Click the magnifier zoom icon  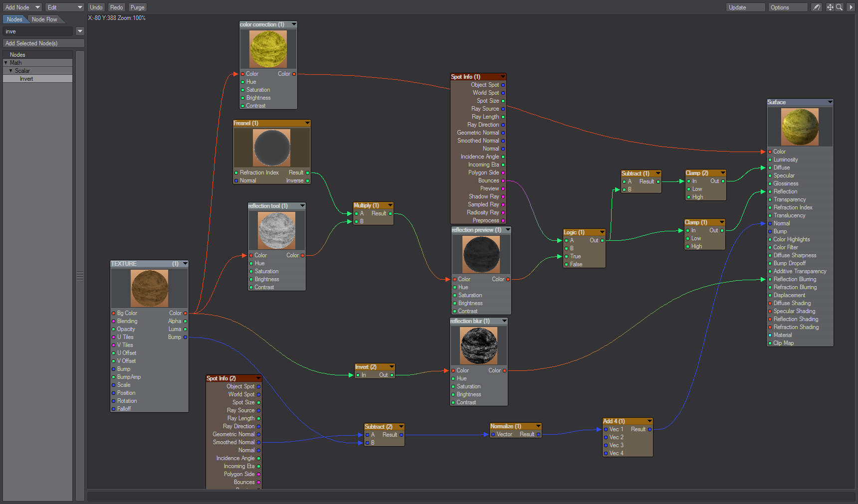840,7
